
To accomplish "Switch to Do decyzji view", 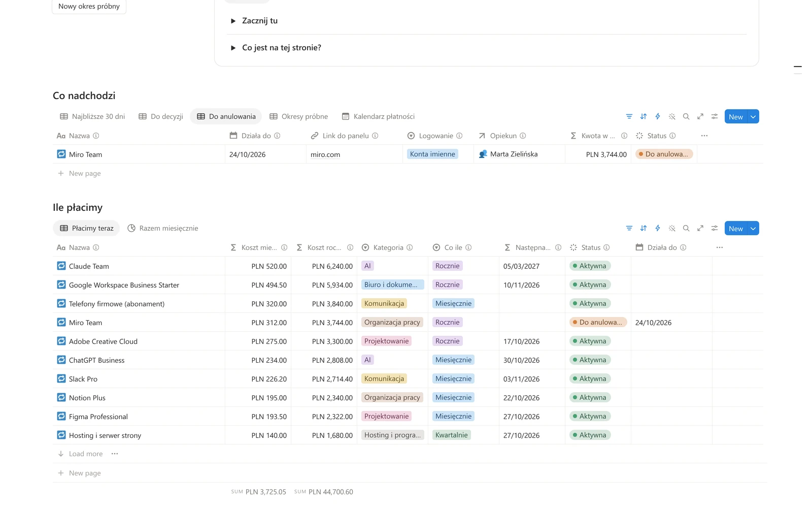I will click(161, 116).
